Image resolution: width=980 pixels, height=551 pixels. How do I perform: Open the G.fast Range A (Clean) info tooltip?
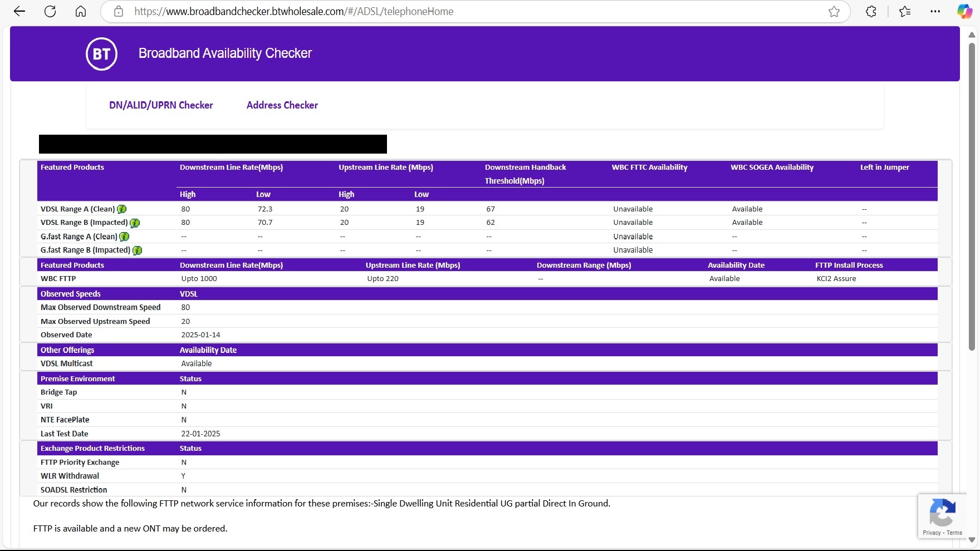tap(123, 237)
